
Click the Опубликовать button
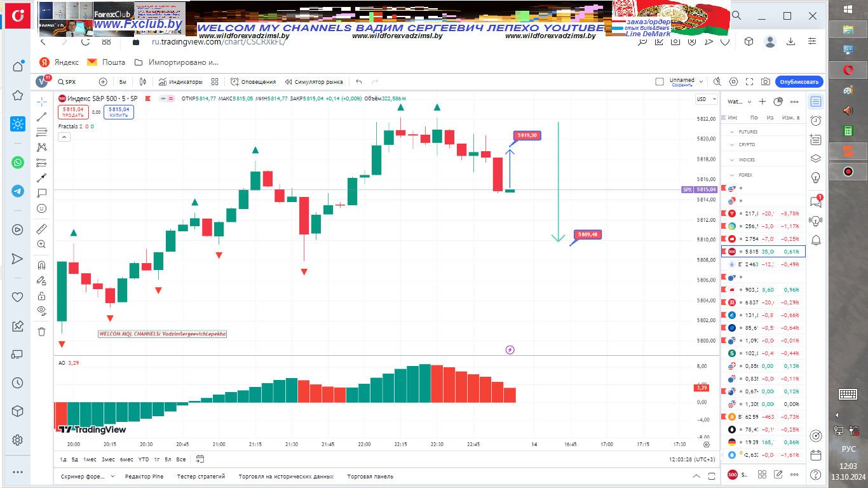[799, 82]
